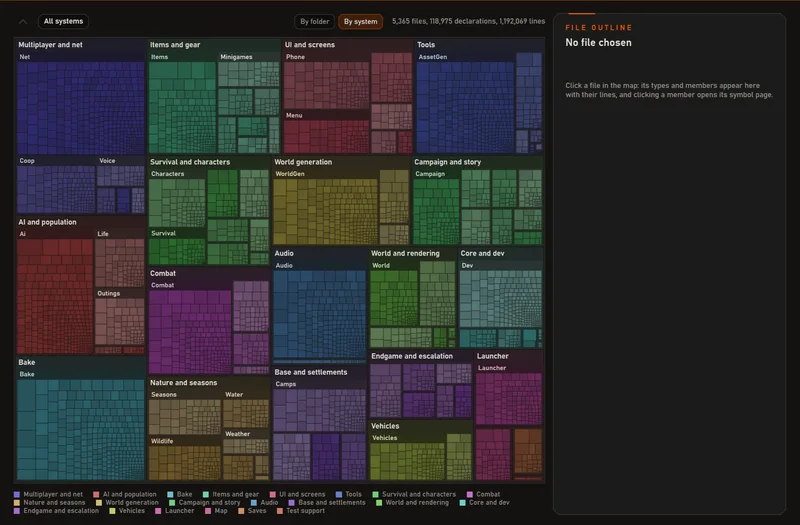Select the Phone subfolder label

point(295,57)
